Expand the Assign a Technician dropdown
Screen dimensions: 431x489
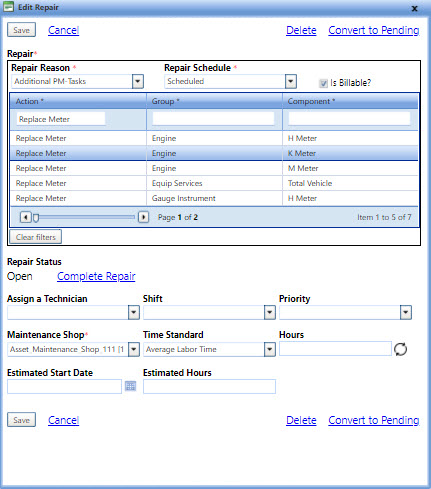(134, 313)
